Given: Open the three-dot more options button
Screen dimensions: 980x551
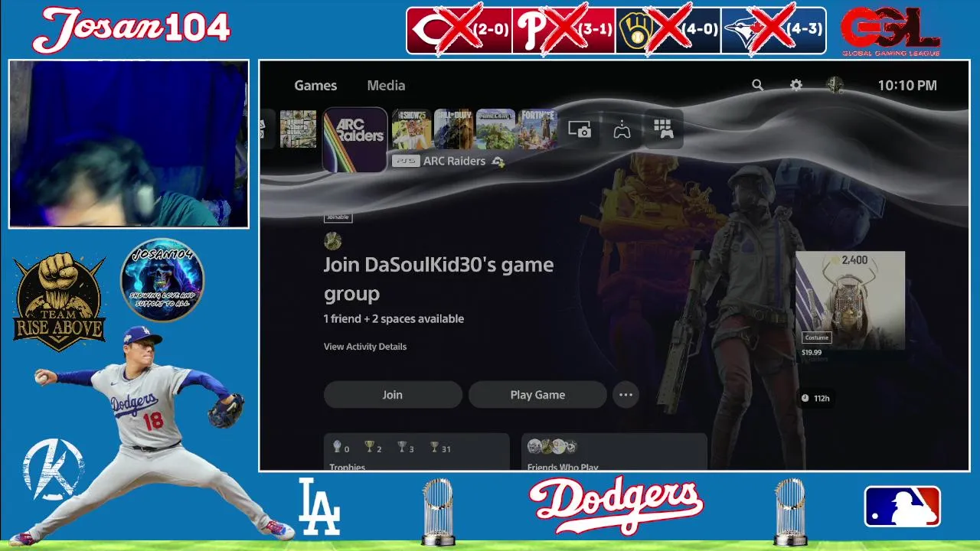Looking at the screenshot, I should coord(626,395).
